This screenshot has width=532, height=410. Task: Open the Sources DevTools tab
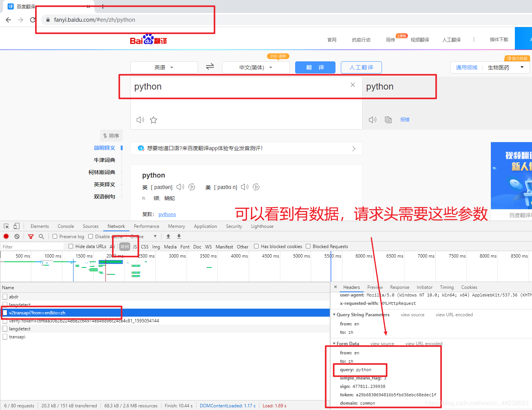point(91,226)
